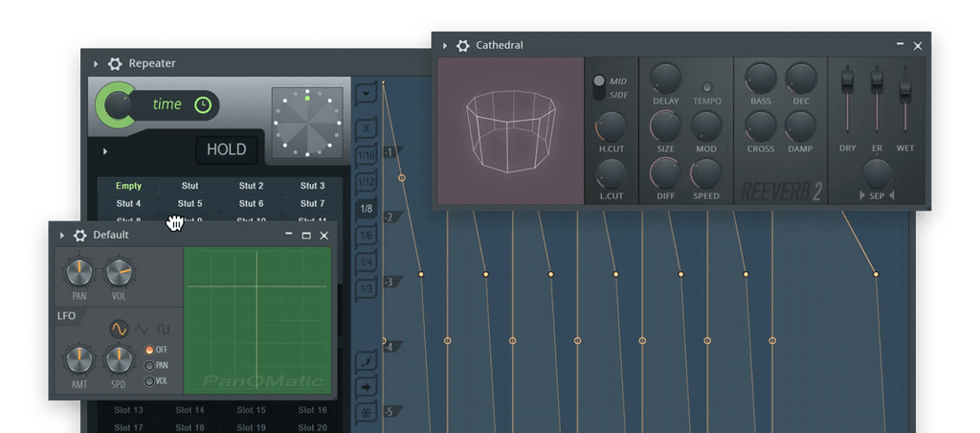Select the 1/6 snap division

pos(367,236)
